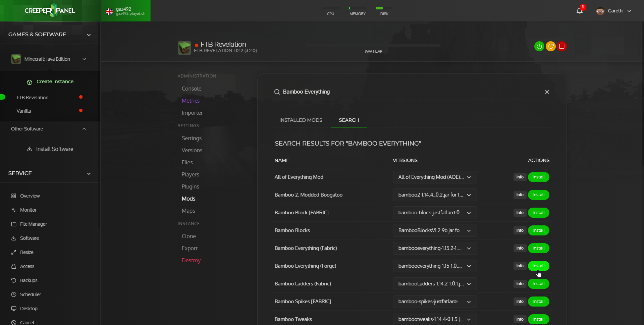Screen dimensions: 644x325
Task: Switch to the Installed Mods tab
Action: [301, 120]
